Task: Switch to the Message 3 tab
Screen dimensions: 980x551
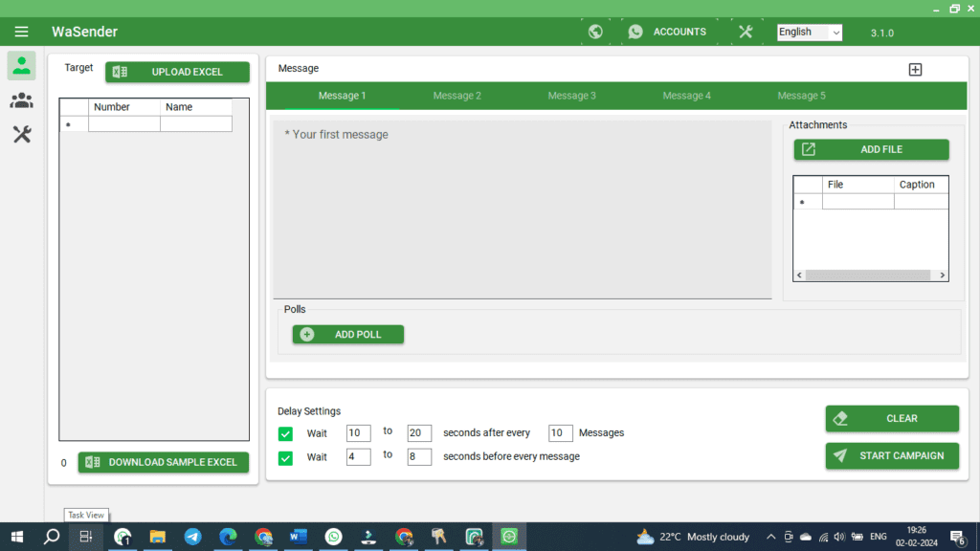Action: click(572, 96)
